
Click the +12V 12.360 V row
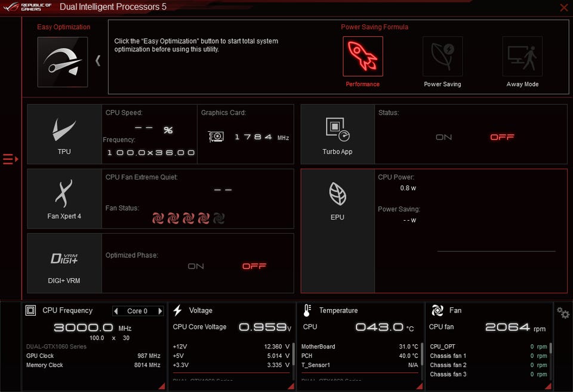click(231, 347)
